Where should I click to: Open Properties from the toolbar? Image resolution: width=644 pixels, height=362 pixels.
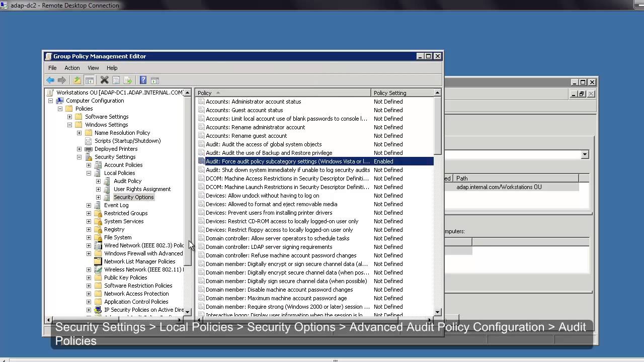click(x=116, y=80)
